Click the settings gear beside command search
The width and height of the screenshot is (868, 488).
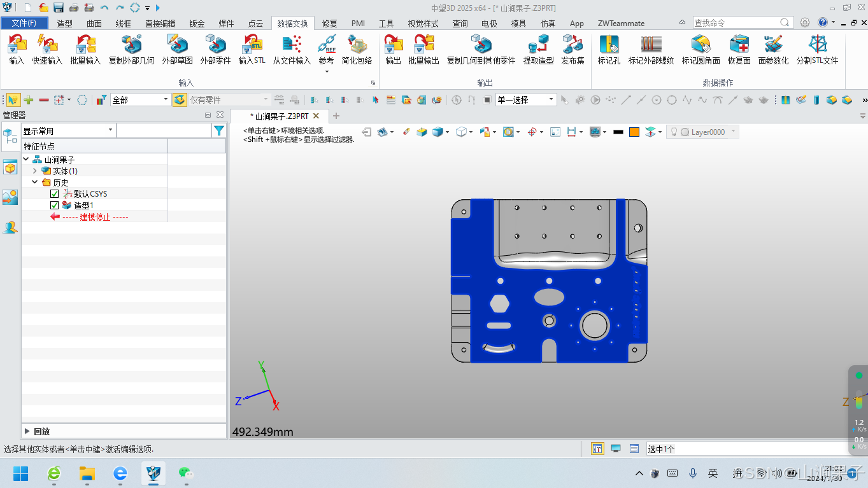click(x=805, y=22)
